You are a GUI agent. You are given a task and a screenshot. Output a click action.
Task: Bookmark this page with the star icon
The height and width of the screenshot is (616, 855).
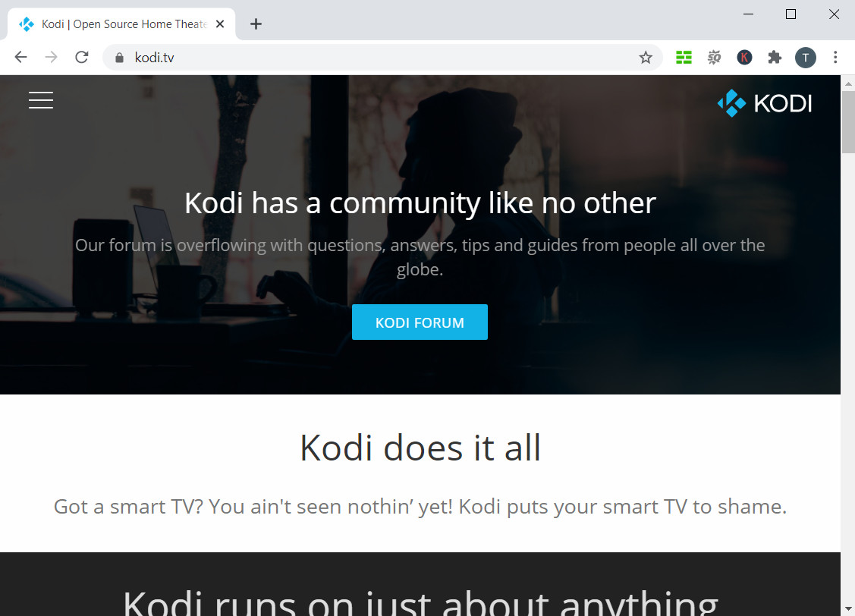tap(646, 58)
